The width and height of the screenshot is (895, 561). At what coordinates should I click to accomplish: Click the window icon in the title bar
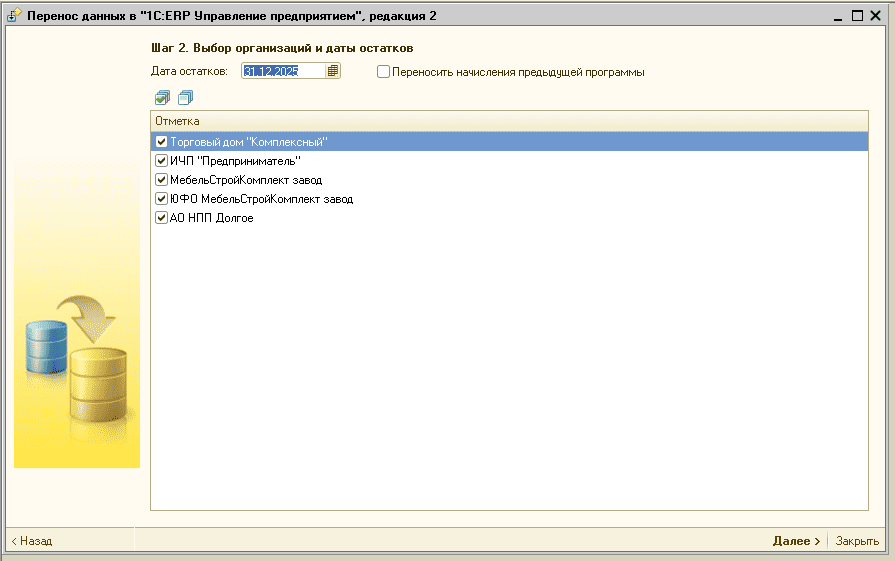coord(14,16)
